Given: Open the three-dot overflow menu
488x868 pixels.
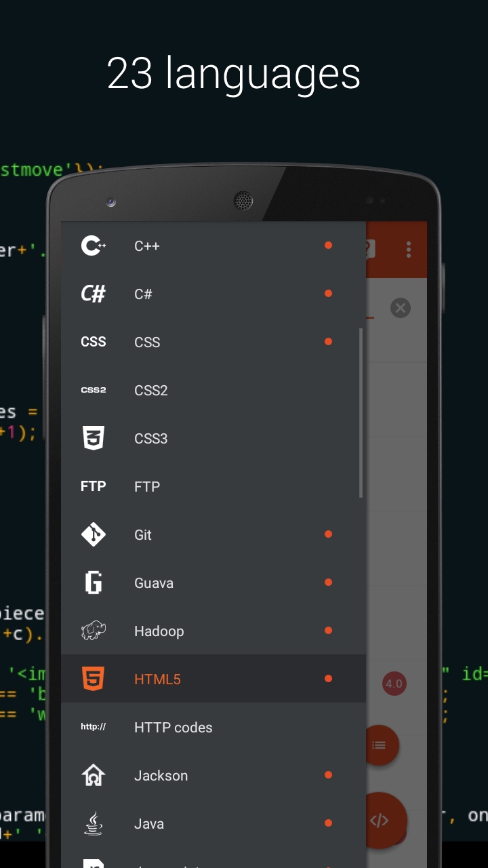Looking at the screenshot, I should click(x=409, y=249).
